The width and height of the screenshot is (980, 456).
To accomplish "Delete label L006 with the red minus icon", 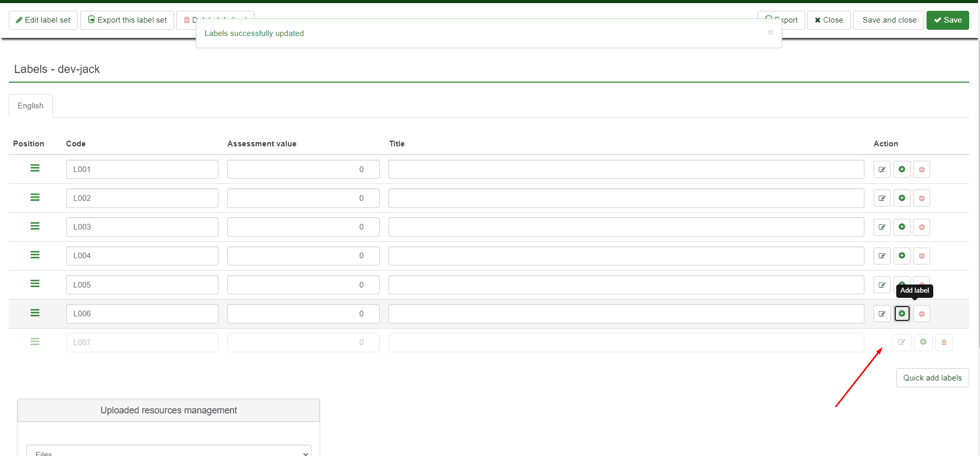I will pos(922,314).
